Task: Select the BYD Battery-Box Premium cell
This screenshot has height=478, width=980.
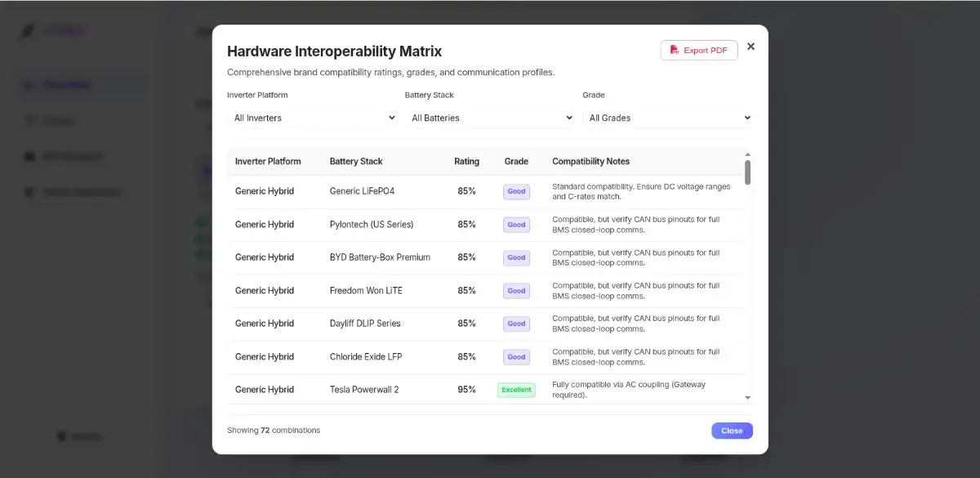Action: click(x=380, y=257)
